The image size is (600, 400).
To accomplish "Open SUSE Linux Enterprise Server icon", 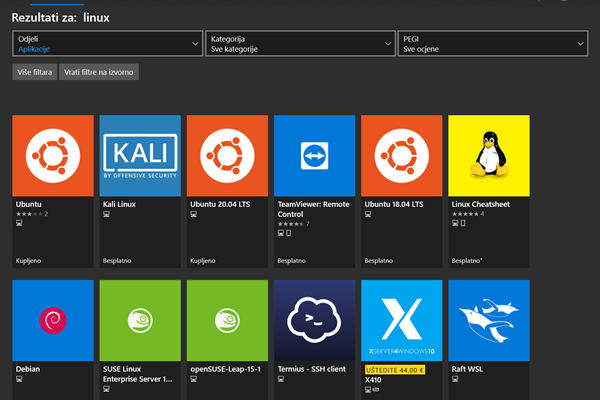I will pyautogui.click(x=140, y=320).
